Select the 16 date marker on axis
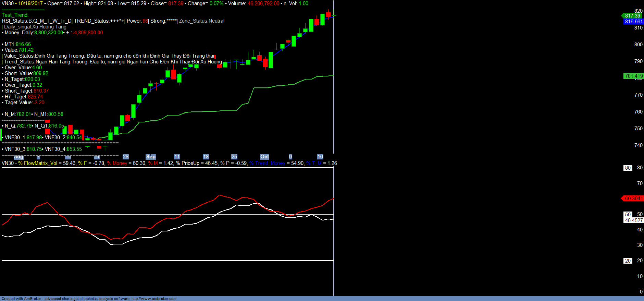The height and width of the screenshot is (301, 644). pyautogui.click(x=320, y=157)
